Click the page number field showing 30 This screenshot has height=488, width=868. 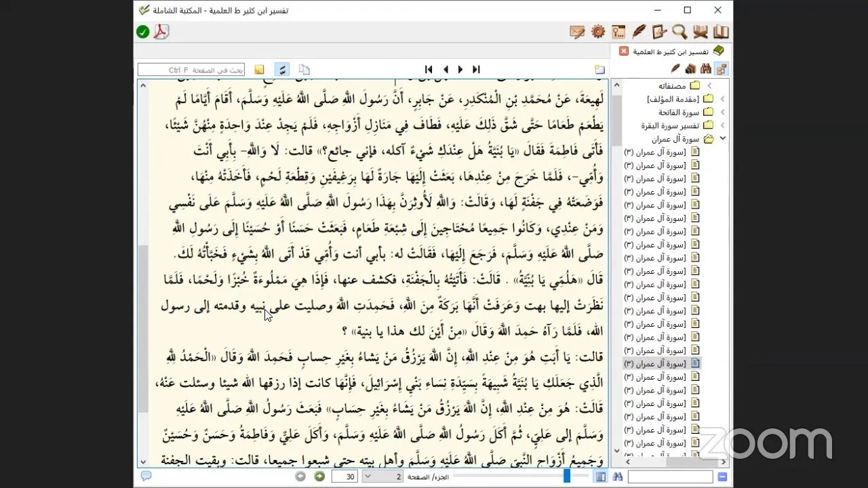pos(344,477)
